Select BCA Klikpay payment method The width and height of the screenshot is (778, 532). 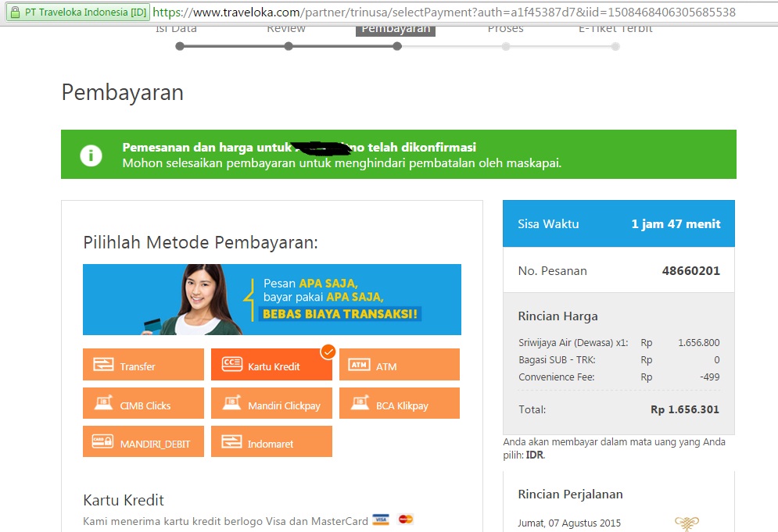[x=400, y=403]
